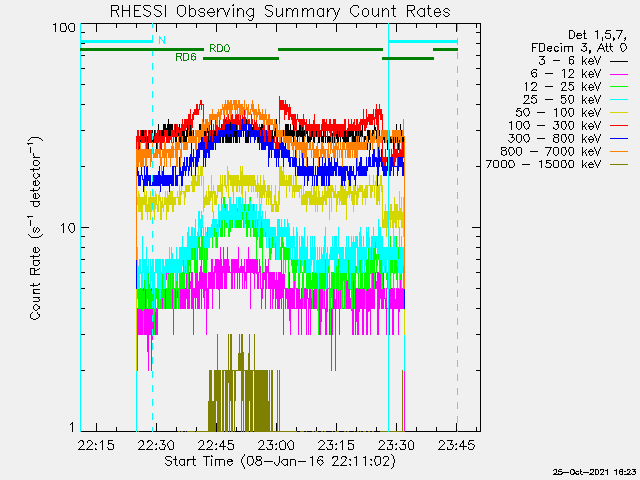Viewport: 640px width, 480px height.
Task: Click the green line swatch for 12-25 keV
Action: [x=619, y=87]
